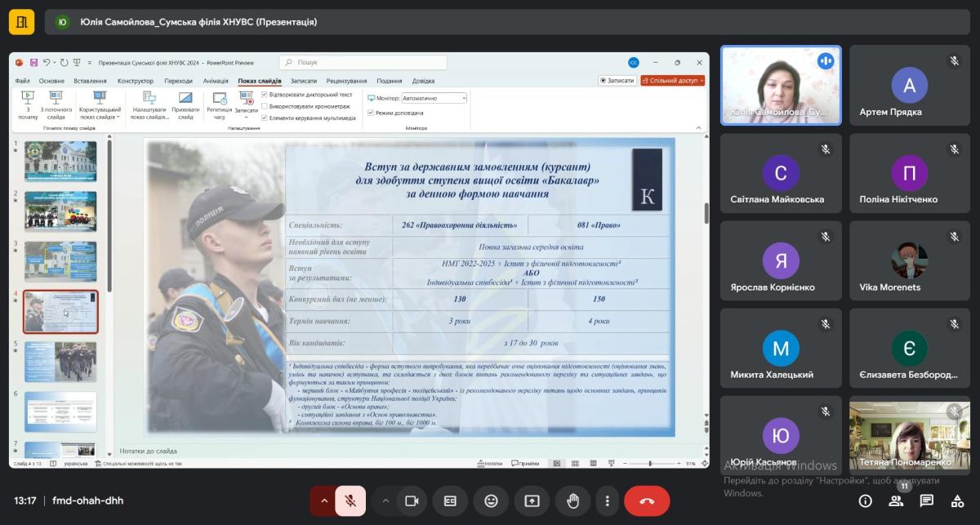Switch to the Анімація ribbon tab
This screenshot has height=525, width=980.
(216, 81)
